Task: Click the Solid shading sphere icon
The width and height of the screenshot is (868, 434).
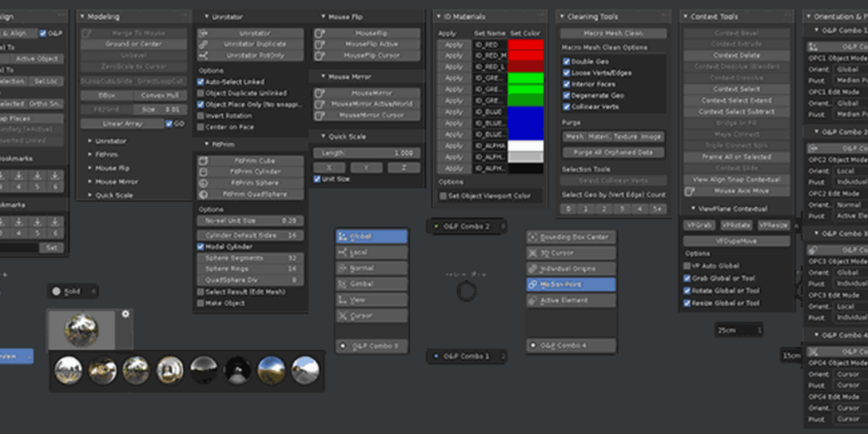Action: pos(56,292)
